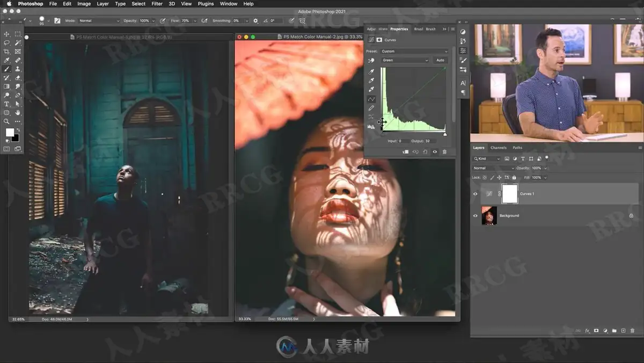Select the Move tool
The width and height of the screenshot is (644, 363).
point(7,34)
